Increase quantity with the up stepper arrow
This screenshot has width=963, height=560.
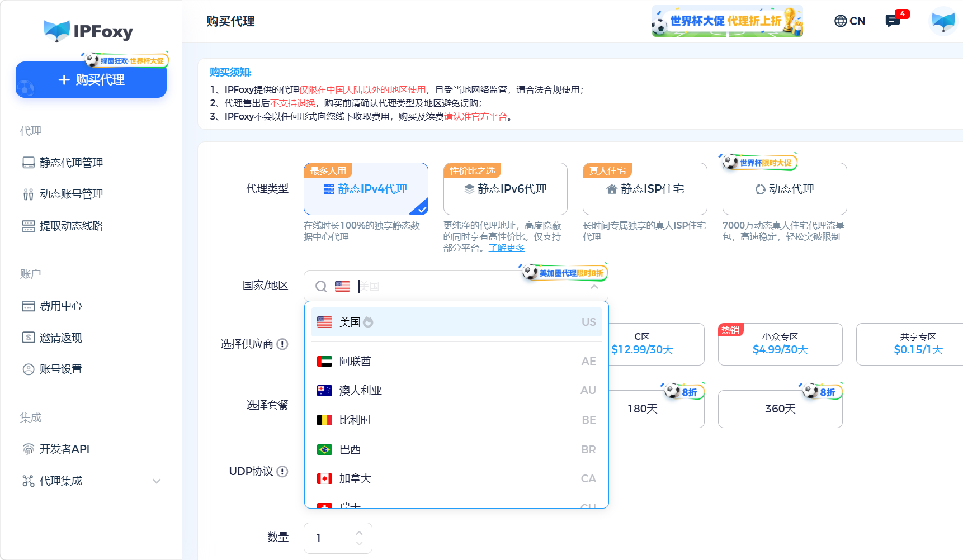click(x=359, y=533)
